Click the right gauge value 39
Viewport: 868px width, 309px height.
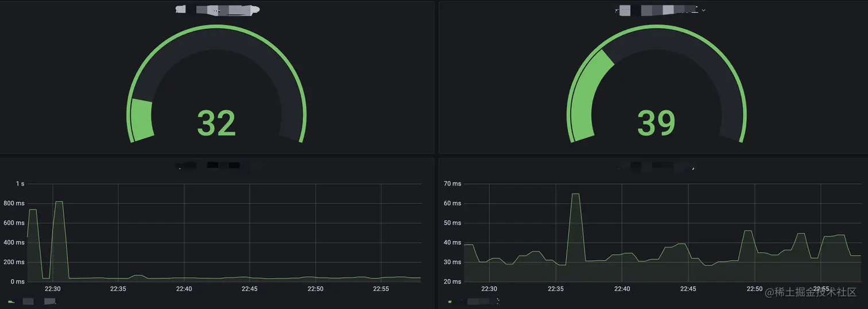coord(656,123)
